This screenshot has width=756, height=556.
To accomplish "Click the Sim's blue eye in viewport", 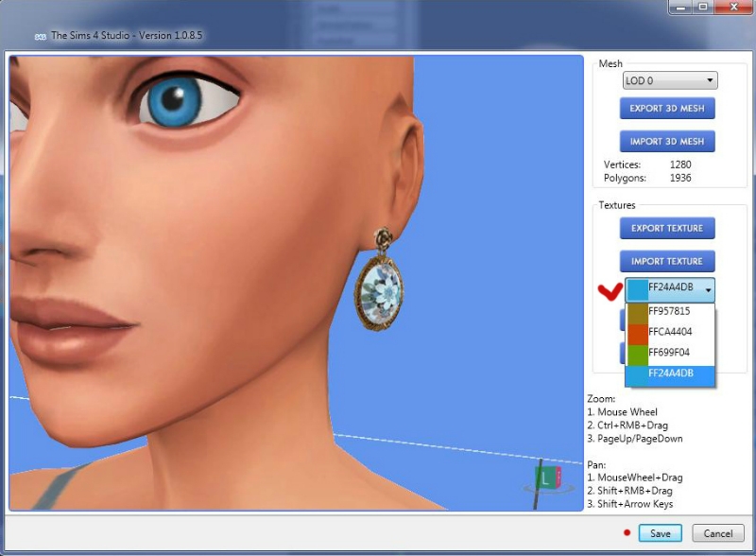I will (x=178, y=97).
